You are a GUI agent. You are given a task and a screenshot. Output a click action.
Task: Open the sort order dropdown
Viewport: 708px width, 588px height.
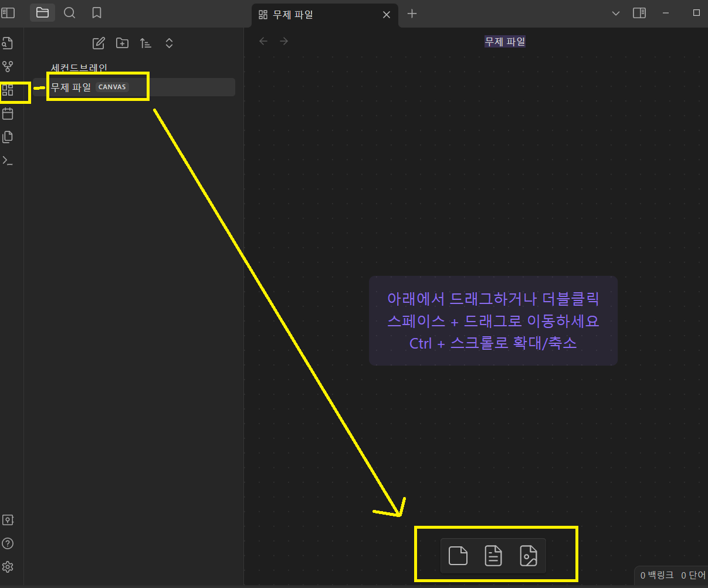pos(145,43)
